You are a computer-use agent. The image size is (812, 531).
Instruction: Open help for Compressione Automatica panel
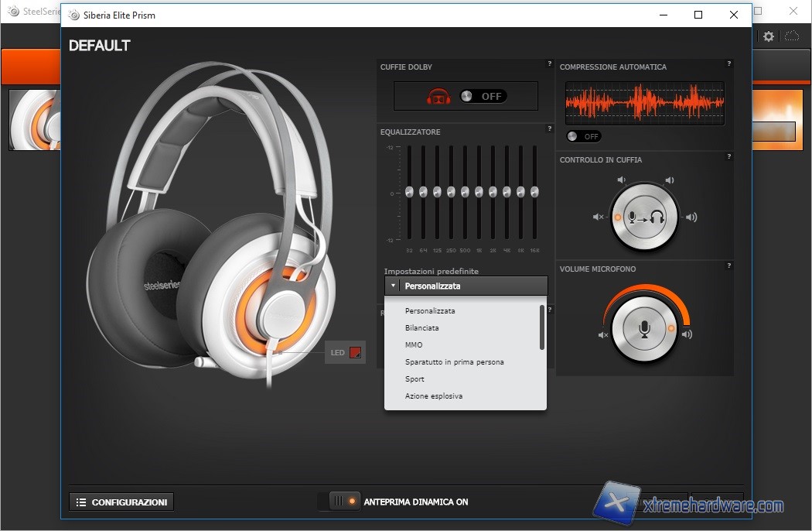click(x=728, y=63)
